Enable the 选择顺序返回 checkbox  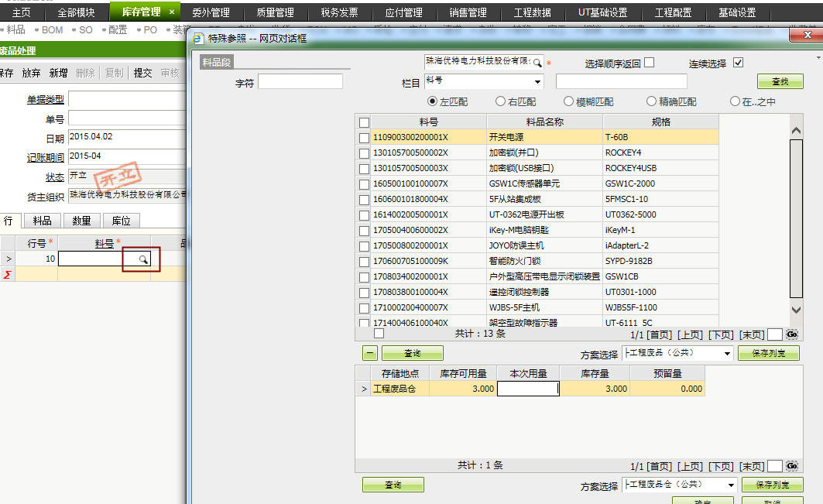(x=649, y=63)
